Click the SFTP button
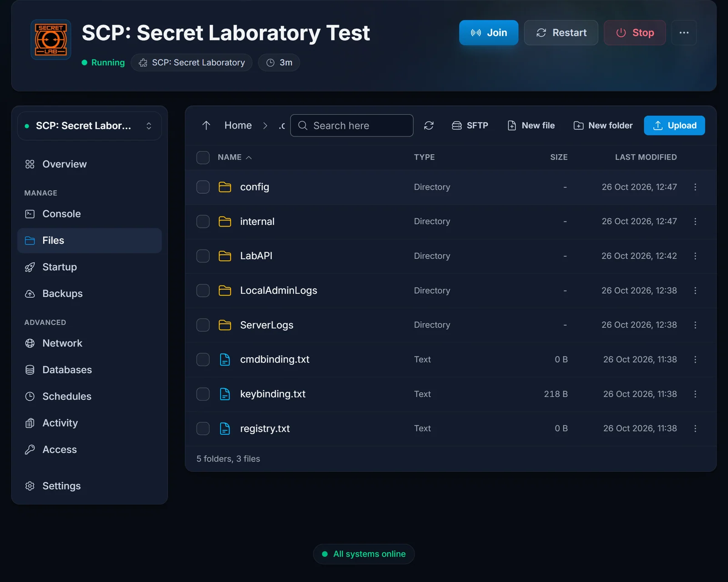 (470, 125)
